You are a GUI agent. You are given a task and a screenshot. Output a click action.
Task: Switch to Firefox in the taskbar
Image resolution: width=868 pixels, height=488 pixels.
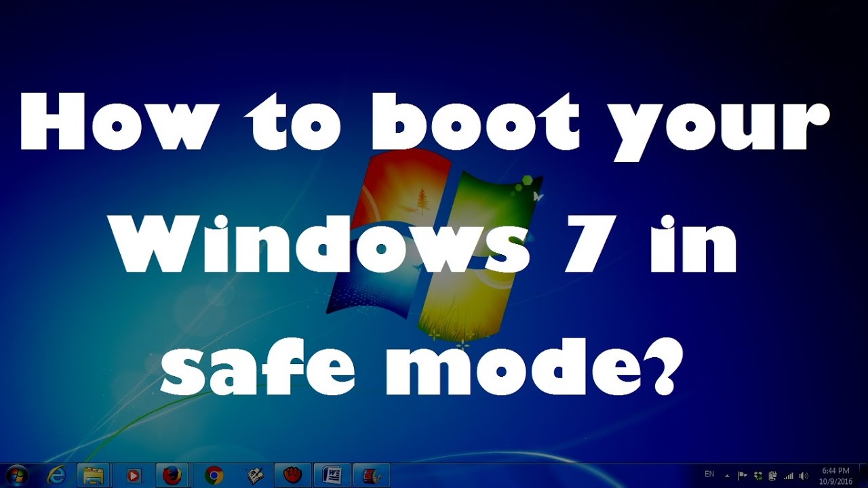pyautogui.click(x=172, y=475)
